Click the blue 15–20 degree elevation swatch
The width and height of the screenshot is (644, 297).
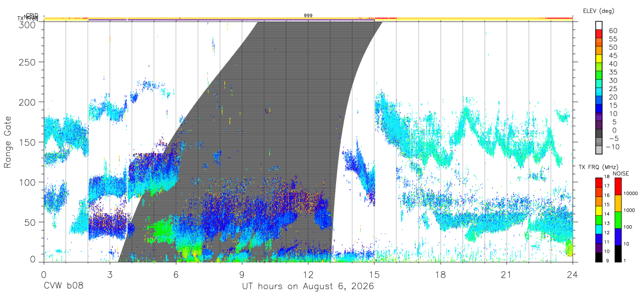click(x=598, y=101)
